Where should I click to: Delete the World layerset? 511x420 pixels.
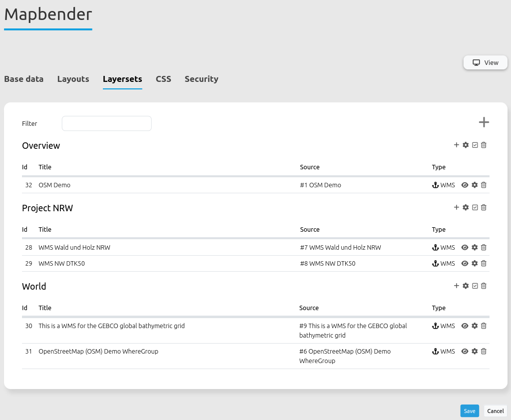tap(484, 286)
